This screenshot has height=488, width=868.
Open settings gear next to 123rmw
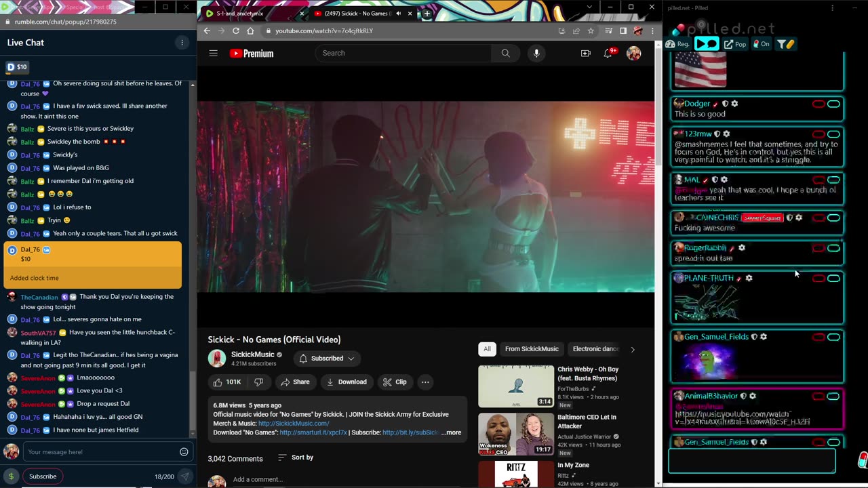pyautogui.click(x=726, y=134)
